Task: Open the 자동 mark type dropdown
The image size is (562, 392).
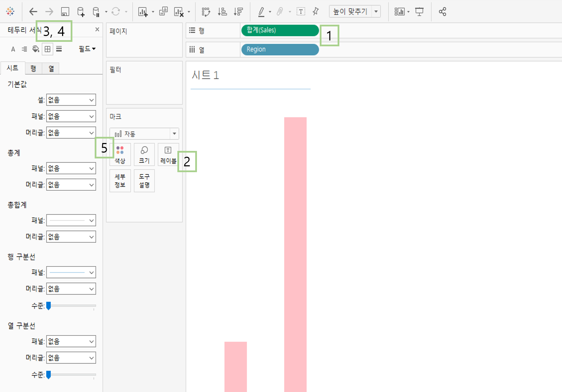Action: (144, 134)
